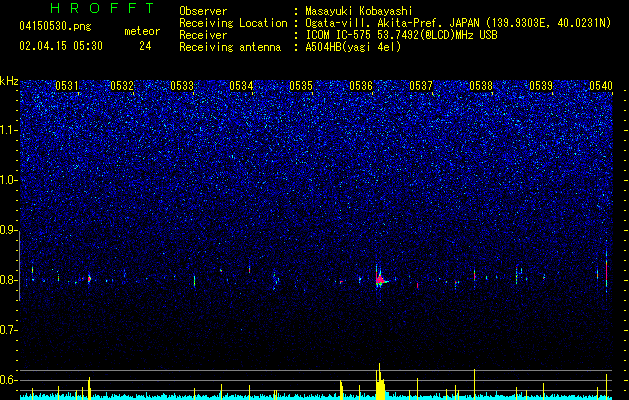Viewport: 629px width, 400px height.
Task: Click the 0.7 frequency axis label
Action: coord(8,330)
